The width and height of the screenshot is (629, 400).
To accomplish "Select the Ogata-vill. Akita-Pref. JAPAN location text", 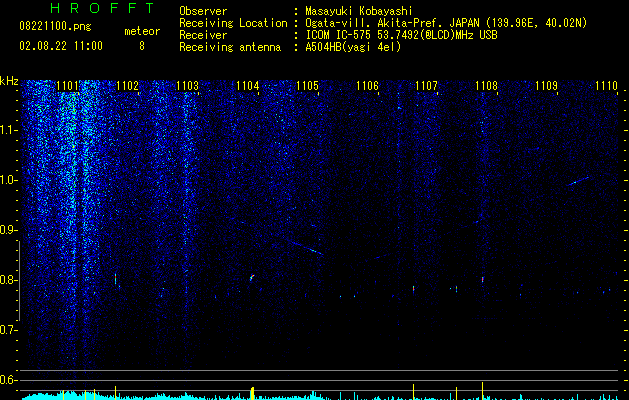I will [446, 23].
